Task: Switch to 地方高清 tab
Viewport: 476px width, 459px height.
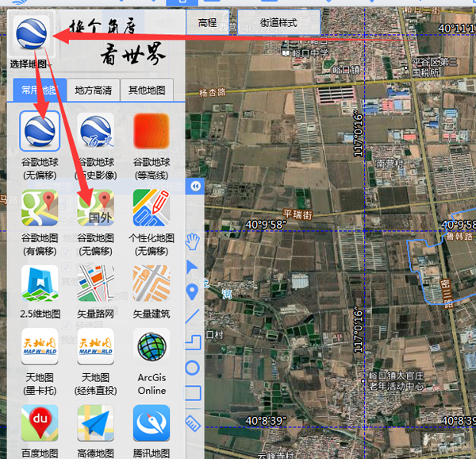Action: tap(94, 90)
